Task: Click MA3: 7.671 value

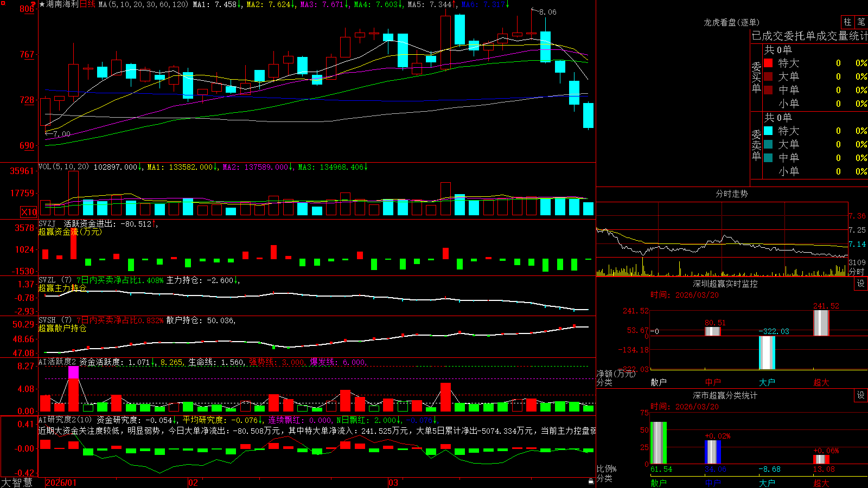Action: 324,4
